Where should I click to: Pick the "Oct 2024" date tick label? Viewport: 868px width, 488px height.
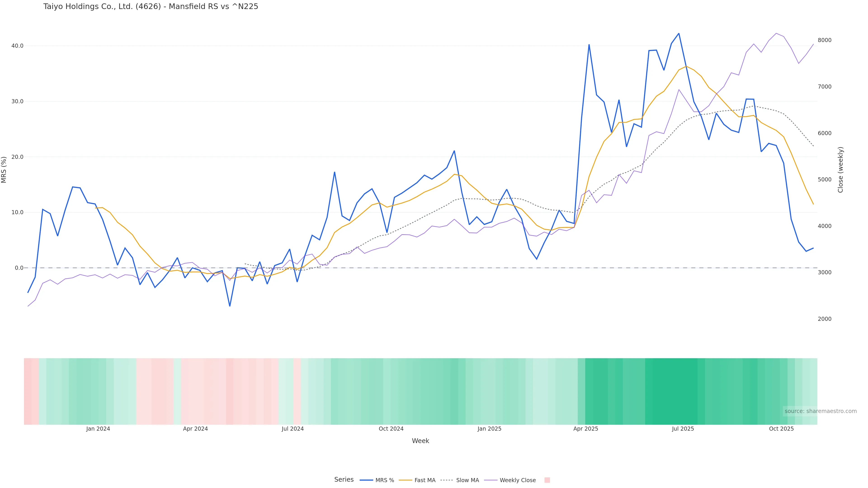(391, 429)
